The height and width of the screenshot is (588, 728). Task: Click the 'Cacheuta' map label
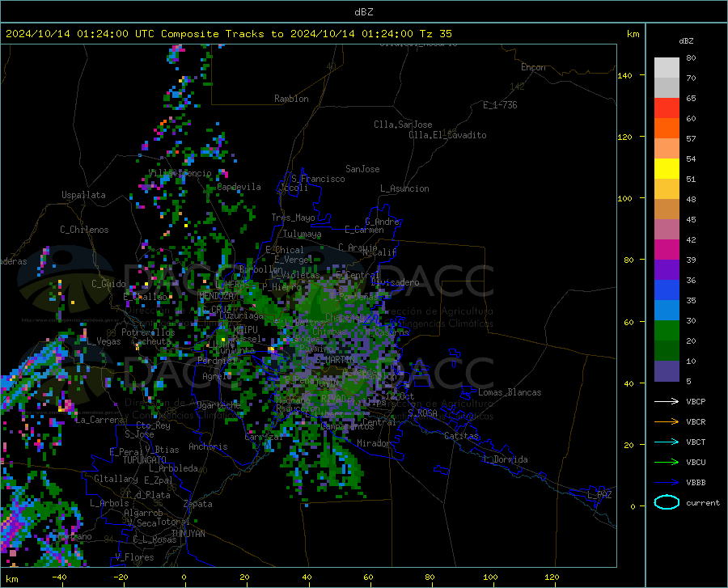[x=152, y=341]
